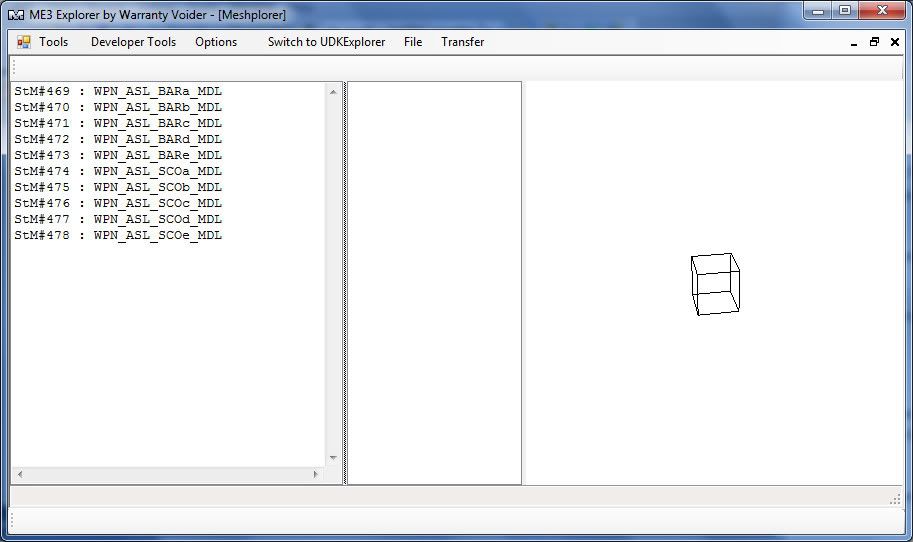
Task: Select StM#478 : WPN_ASL_SCOe_MDL
Action: [x=118, y=235]
